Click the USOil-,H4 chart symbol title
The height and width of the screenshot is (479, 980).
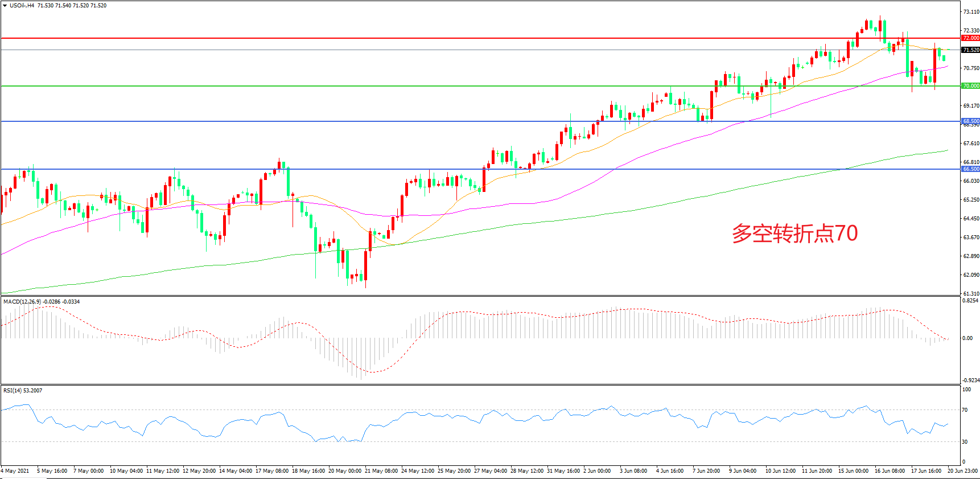point(22,6)
